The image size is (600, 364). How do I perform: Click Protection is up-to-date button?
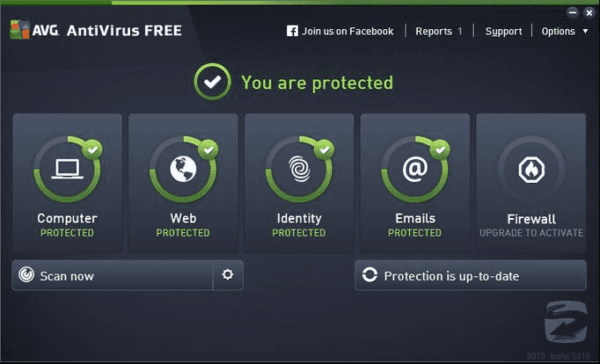[471, 275]
